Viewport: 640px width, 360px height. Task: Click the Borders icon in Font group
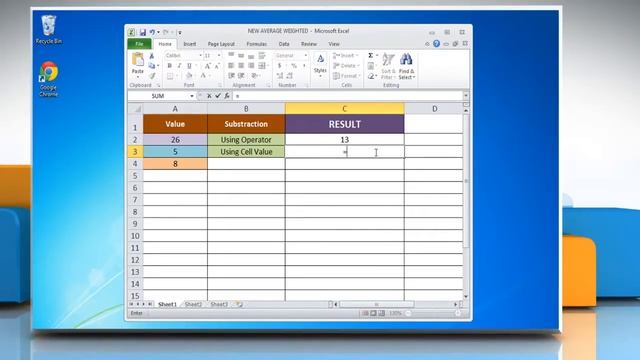170,76
